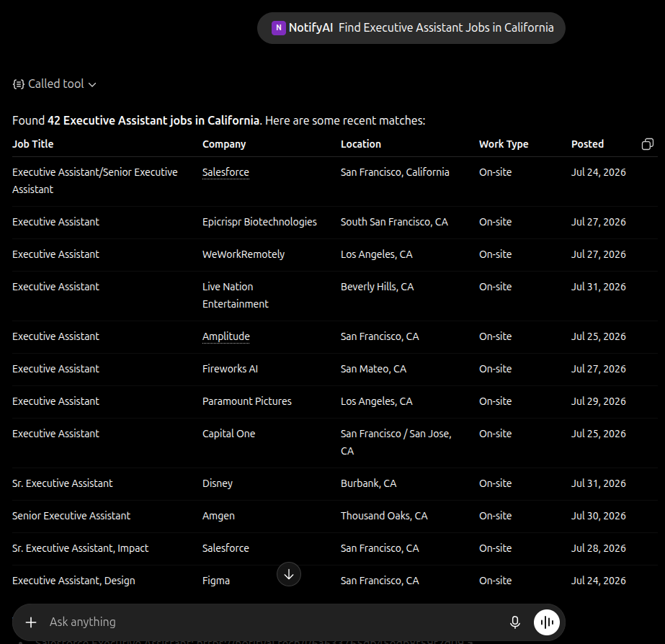Click the Jul 29, 2026 posted date
Image resolution: width=665 pixels, height=644 pixels.
599,401
